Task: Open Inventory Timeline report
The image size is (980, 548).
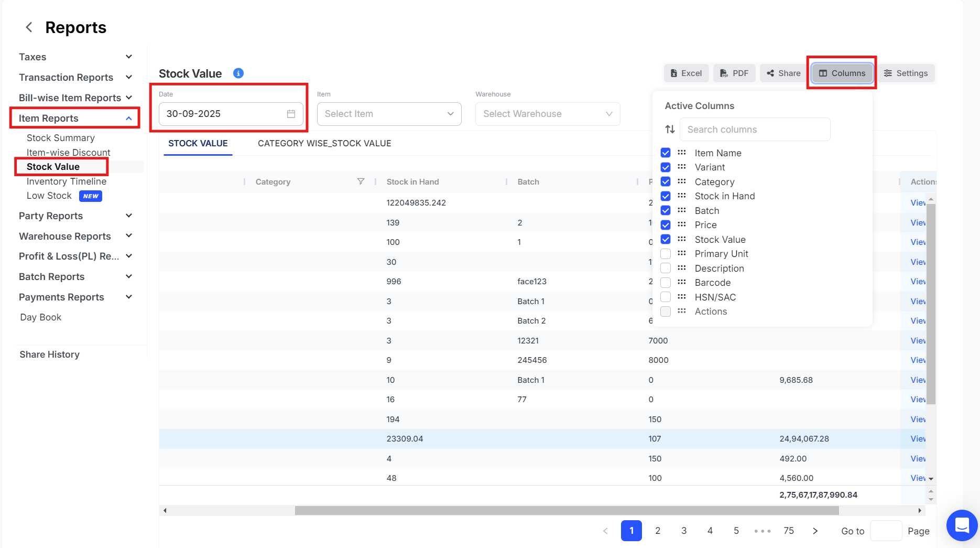Action: tap(67, 181)
